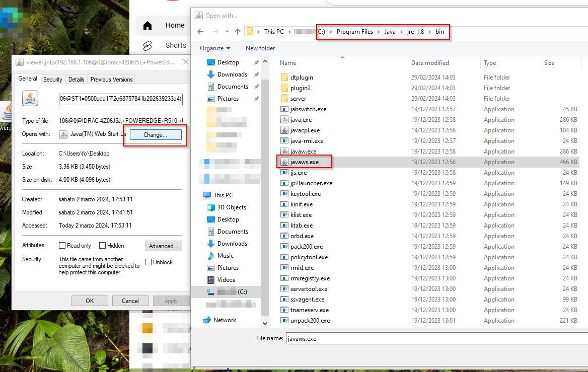Expand the chevron after Java in the path
This screenshot has height=372, width=588.
click(401, 32)
